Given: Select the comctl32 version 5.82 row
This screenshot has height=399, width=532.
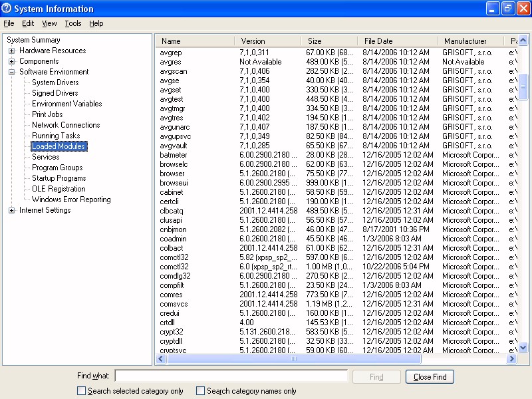Looking at the screenshot, I should pos(175,257).
